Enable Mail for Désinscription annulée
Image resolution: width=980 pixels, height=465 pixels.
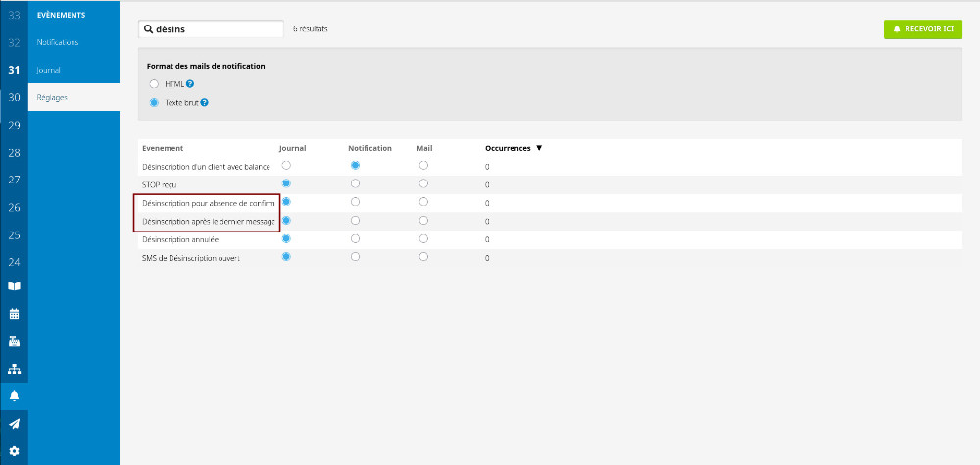point(423,238)
